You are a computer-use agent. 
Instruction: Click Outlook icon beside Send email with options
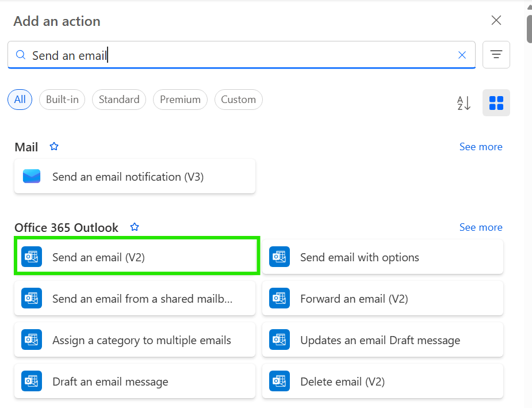[x=280, y=257]
